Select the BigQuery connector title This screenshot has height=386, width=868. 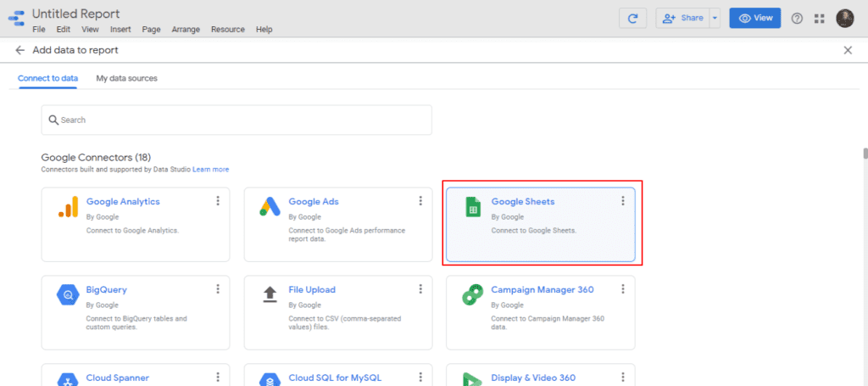[x=106, y=289]
